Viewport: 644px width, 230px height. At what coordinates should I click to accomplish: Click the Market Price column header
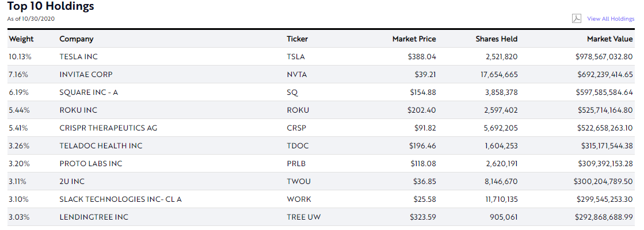(414, 39)
